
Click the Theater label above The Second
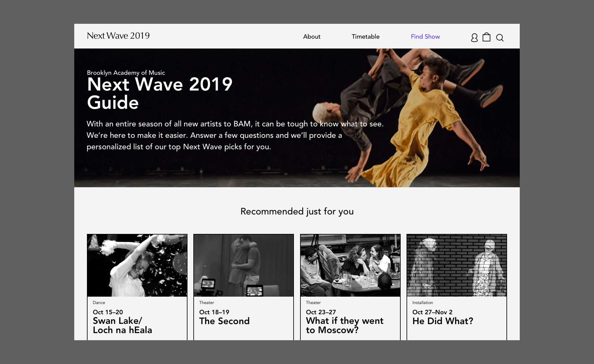[x=207, y=303]
